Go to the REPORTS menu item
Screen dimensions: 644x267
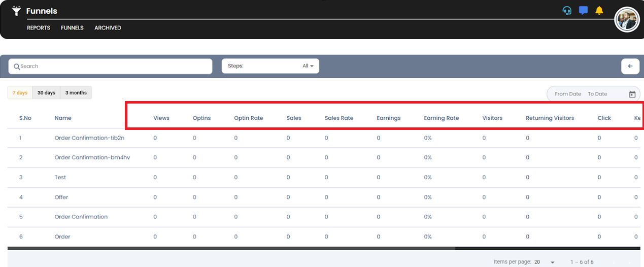tap(39, 28)
